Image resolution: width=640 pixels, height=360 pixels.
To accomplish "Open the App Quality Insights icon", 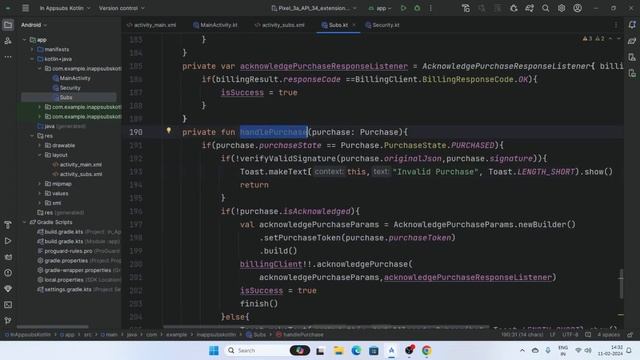I will pos(8,289).
